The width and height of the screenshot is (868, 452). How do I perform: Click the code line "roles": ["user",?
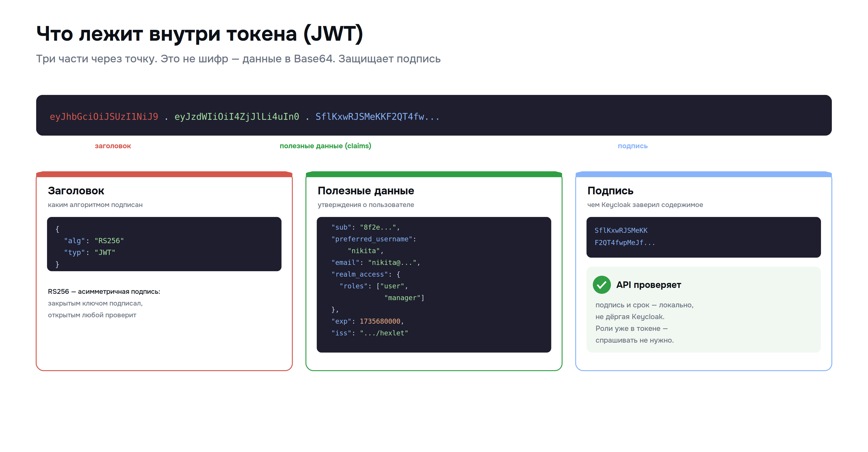(x=374, y=286)
